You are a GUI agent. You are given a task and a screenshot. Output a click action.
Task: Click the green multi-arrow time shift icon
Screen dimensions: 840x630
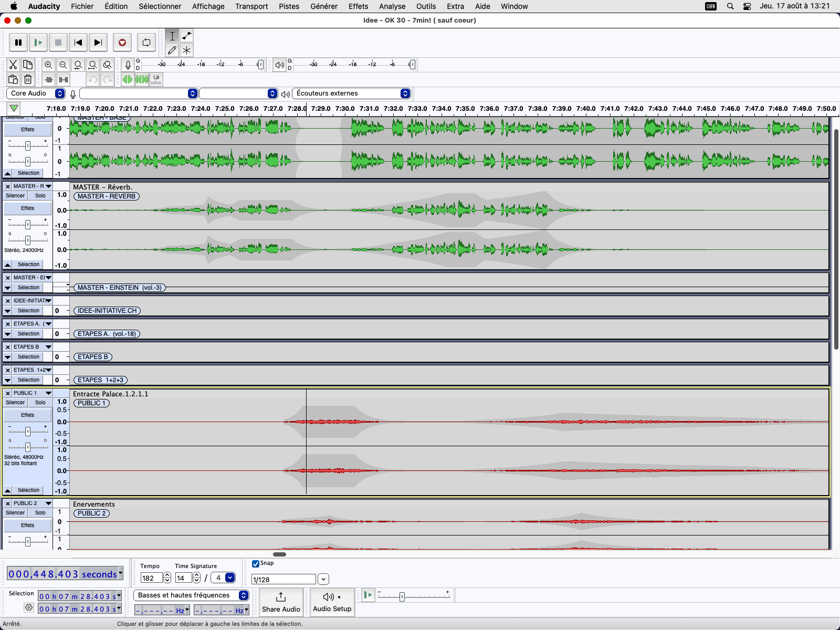pos(142,79)
